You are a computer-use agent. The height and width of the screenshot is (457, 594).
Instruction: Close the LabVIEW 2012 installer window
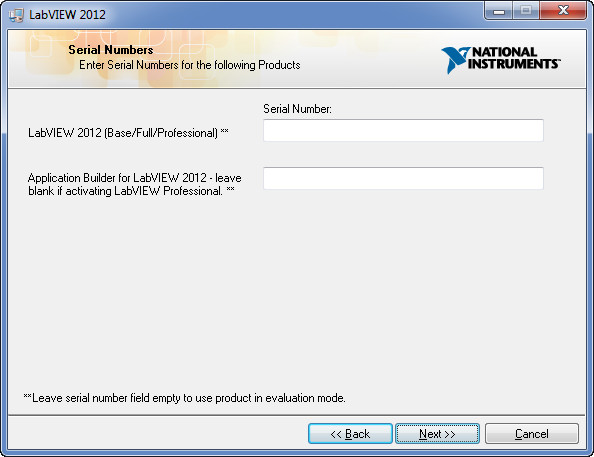pos(563,11)
